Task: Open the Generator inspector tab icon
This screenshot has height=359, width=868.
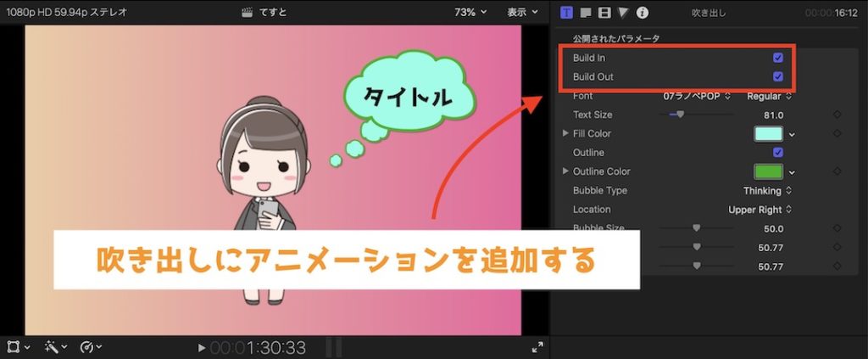Action: [x=623, y=12]
